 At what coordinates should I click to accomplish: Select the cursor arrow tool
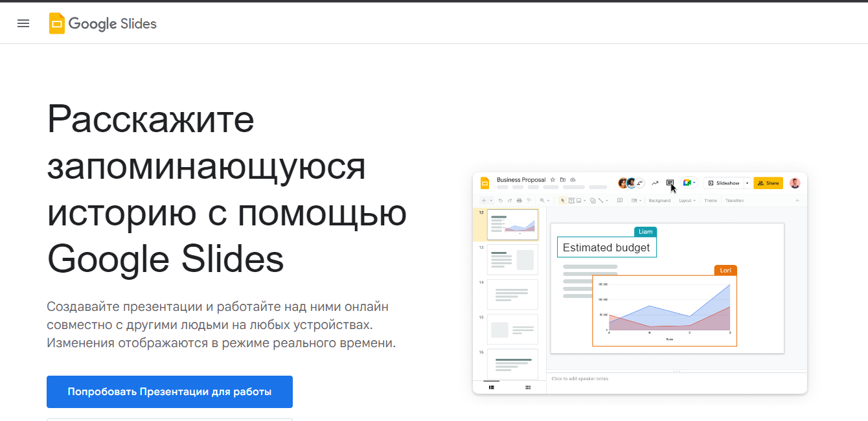click(562, 201)
